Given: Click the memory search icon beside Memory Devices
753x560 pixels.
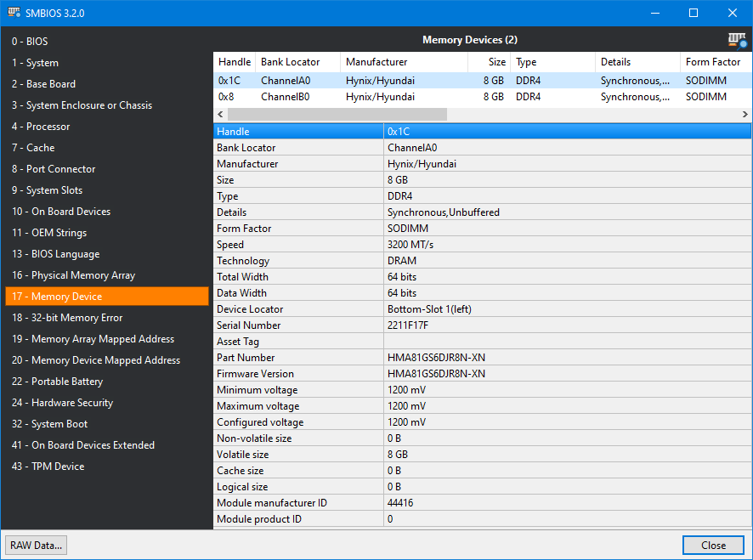Looking at the screenshot, I should [x=737, y=40].
